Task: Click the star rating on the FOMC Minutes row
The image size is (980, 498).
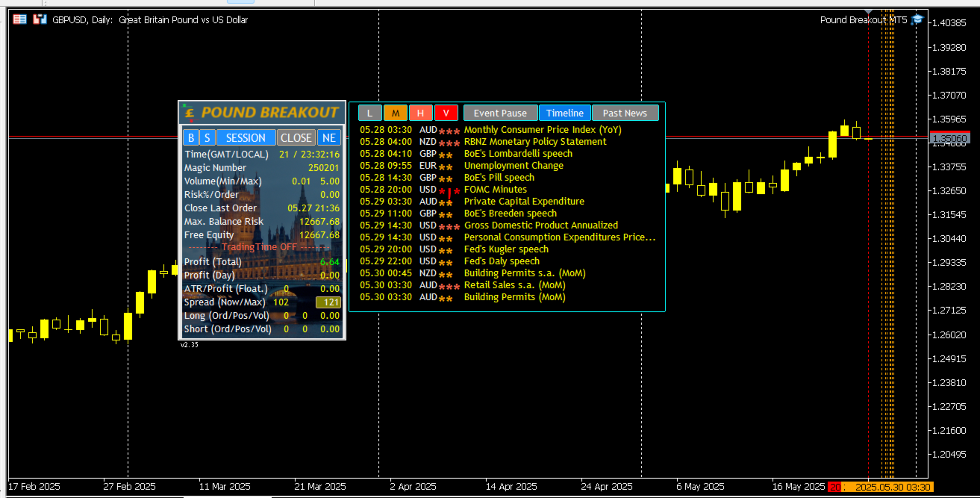Action: click(x=449, y=191)
